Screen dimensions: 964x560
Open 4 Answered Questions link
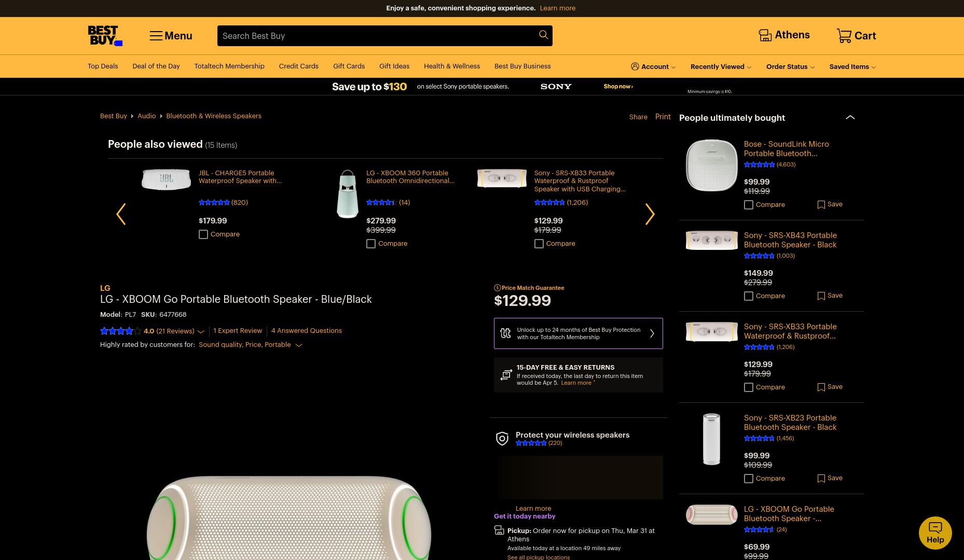pos(306,330)
